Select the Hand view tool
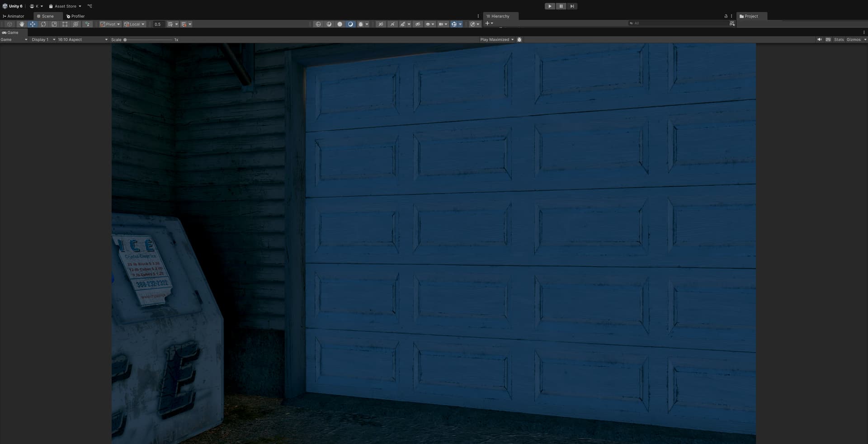Screen dimensions: 868x444 21,24
